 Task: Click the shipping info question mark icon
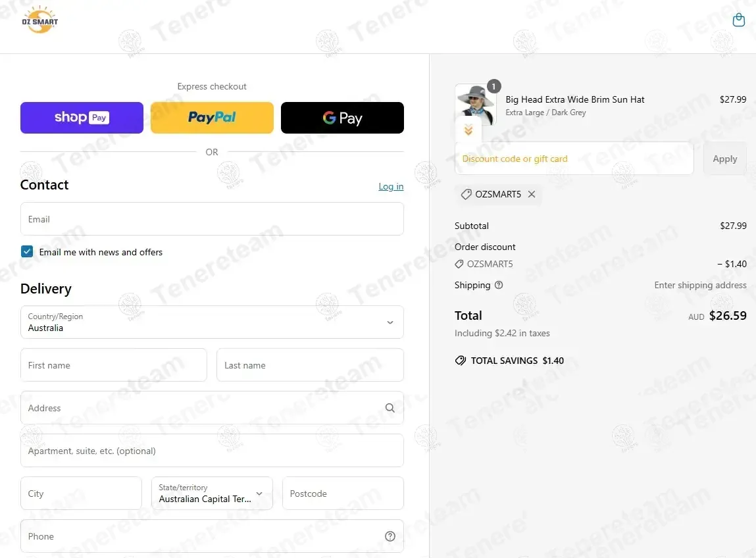tap(499, 285)
